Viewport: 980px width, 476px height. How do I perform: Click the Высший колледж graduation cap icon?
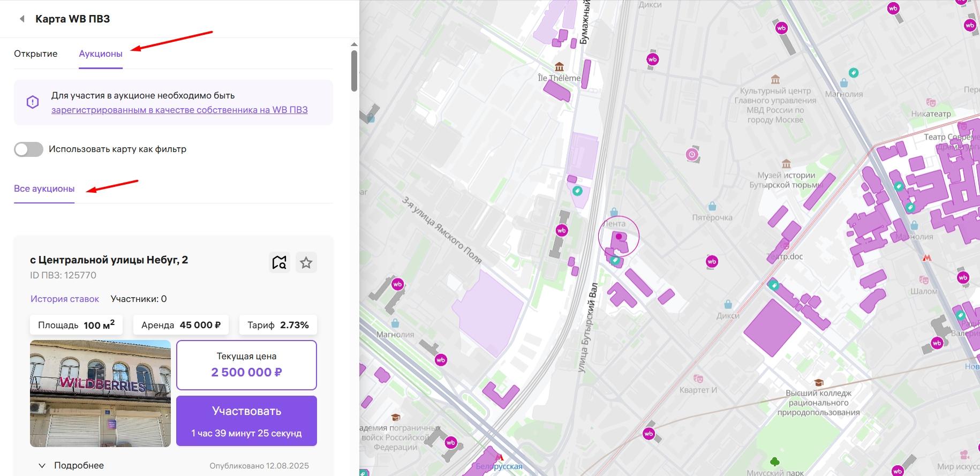click(818, 382)
